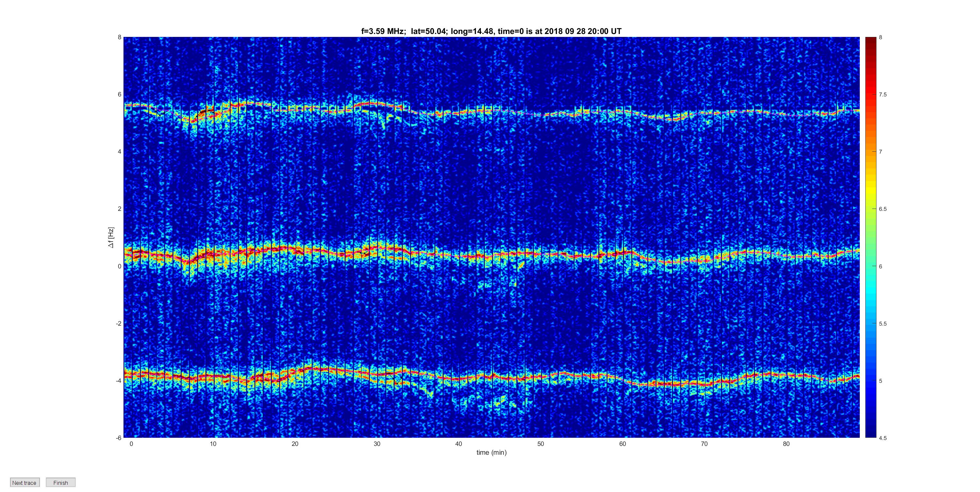The height and width of the screenshot is (492, 980).
Task: Click the Finish button
Action: coord(60,483)
